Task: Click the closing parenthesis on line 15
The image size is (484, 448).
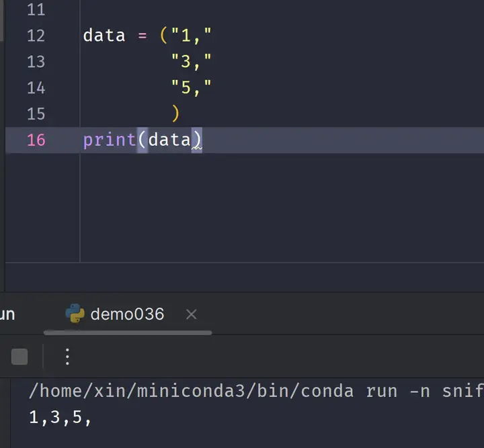Action: 175,114
